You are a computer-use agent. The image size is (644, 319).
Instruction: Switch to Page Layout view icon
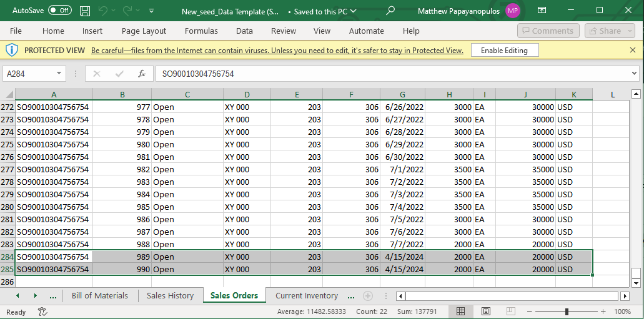click(485, 312)
